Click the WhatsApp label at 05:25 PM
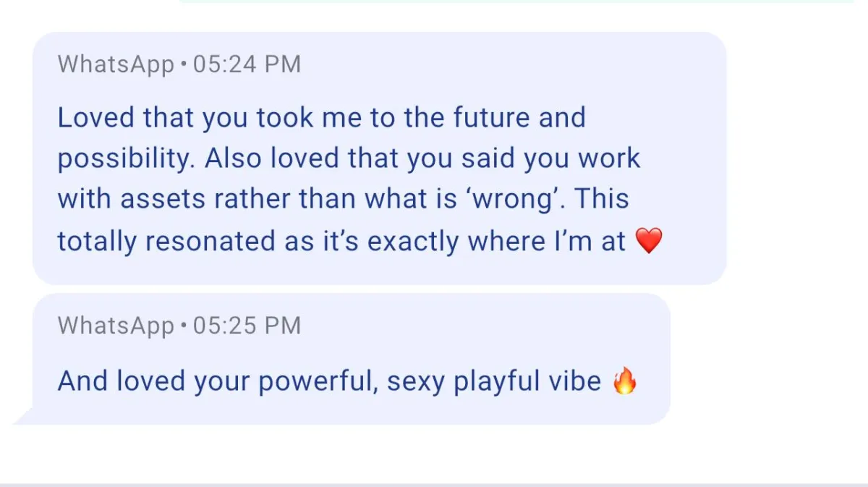Screen dimensions: 868x487 click(116, 326)
